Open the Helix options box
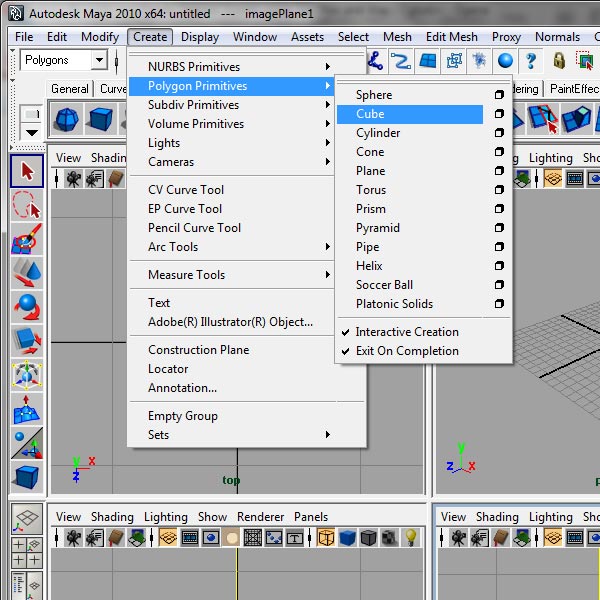 [x=499, y=266]
